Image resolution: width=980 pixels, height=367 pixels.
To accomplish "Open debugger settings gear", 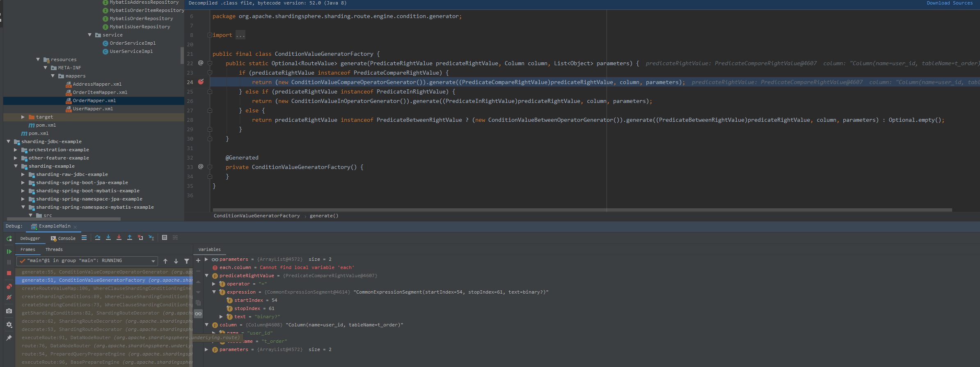I will point(9,324).
